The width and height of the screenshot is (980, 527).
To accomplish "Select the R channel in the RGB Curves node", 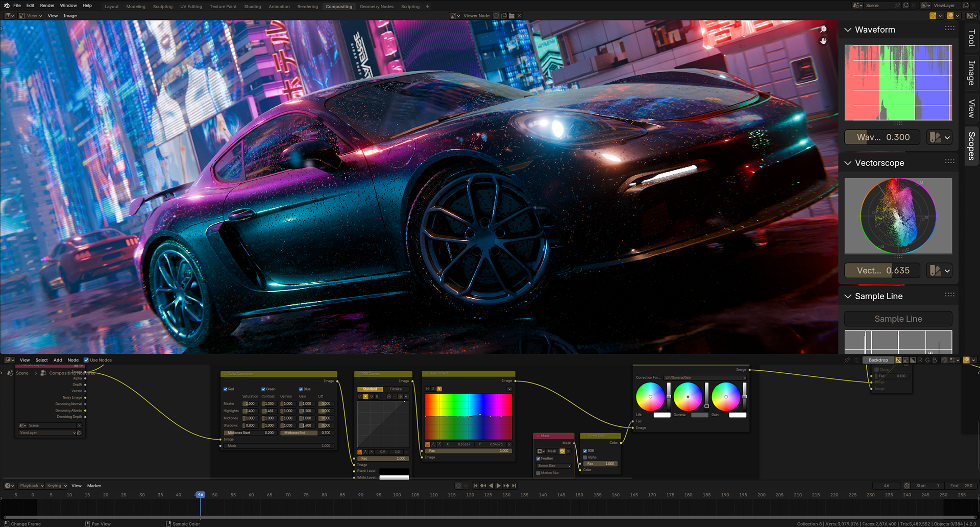I will coord(365,396).
